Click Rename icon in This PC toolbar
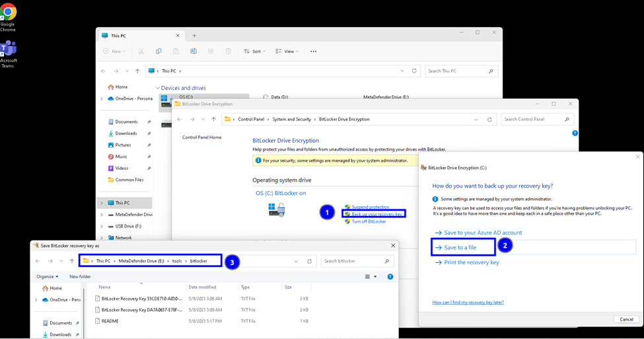 [x=194, y=52]
